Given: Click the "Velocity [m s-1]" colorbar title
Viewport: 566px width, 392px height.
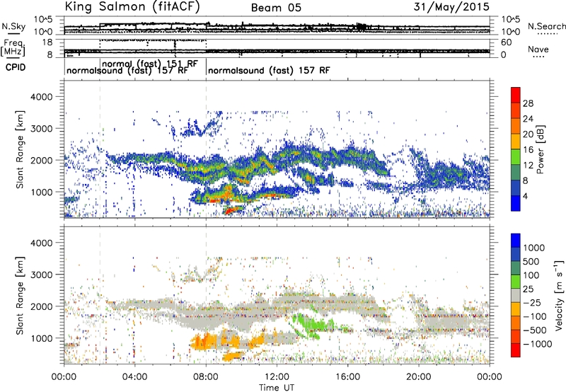Looking at the screenshot, I should pos(559,295).
